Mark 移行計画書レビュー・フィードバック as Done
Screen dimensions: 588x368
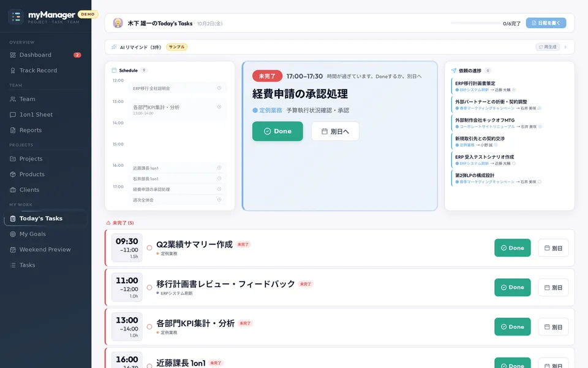click(512, 287)
